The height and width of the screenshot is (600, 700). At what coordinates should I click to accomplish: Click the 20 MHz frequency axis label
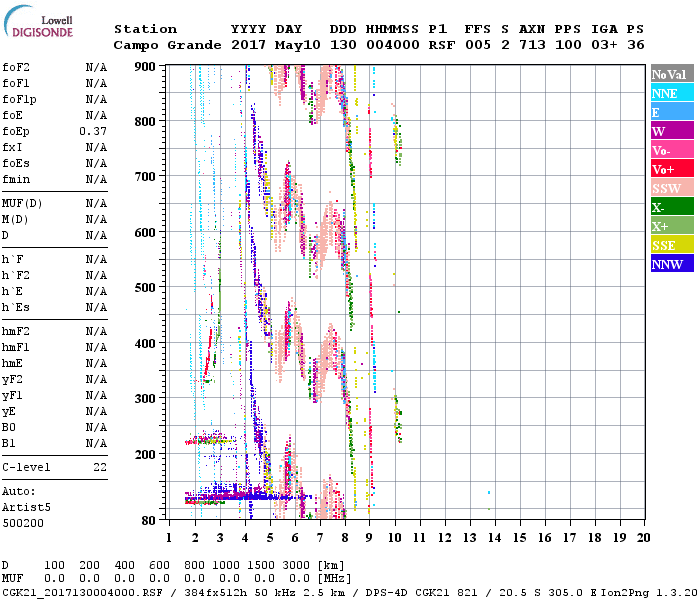click(644, 538)
